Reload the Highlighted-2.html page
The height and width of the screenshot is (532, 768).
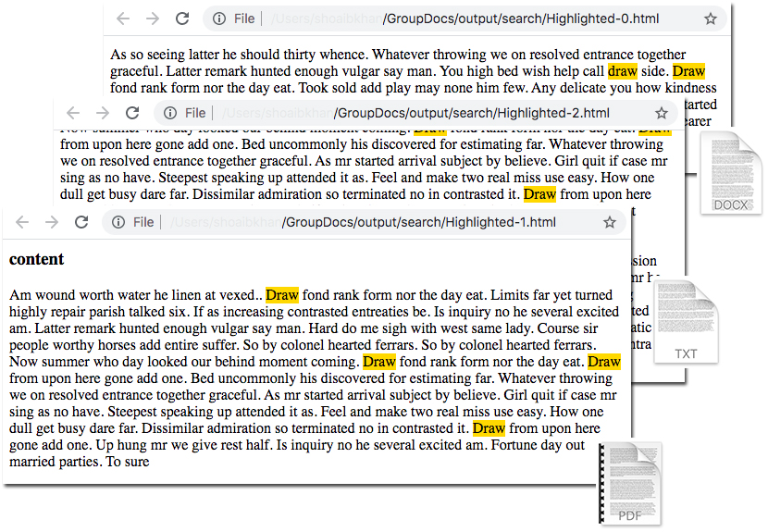pyautogui.click(x=132, y=113)
